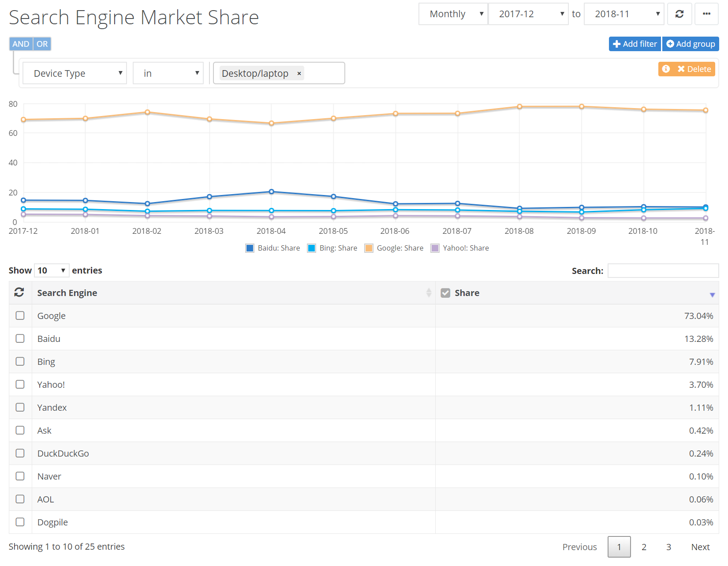The width and height of the screenshot is (728, 566).
Task: Click the info icon beside Delete
Action: pos(666,69)
